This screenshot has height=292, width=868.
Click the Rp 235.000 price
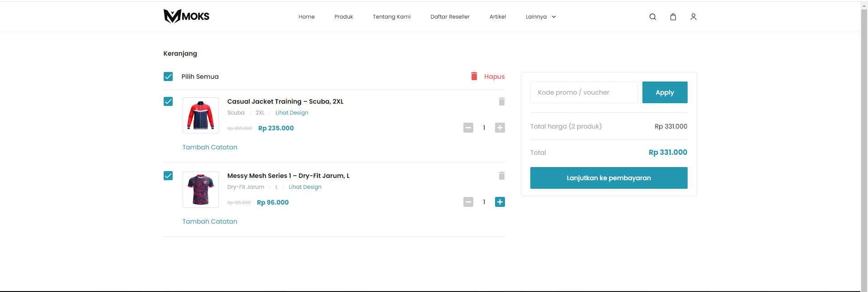point(276,128)
